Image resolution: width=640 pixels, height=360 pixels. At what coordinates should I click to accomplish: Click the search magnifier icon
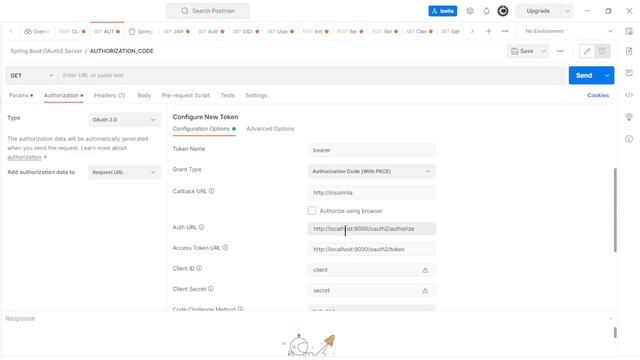pyautogui.click(x=185, y=11)
